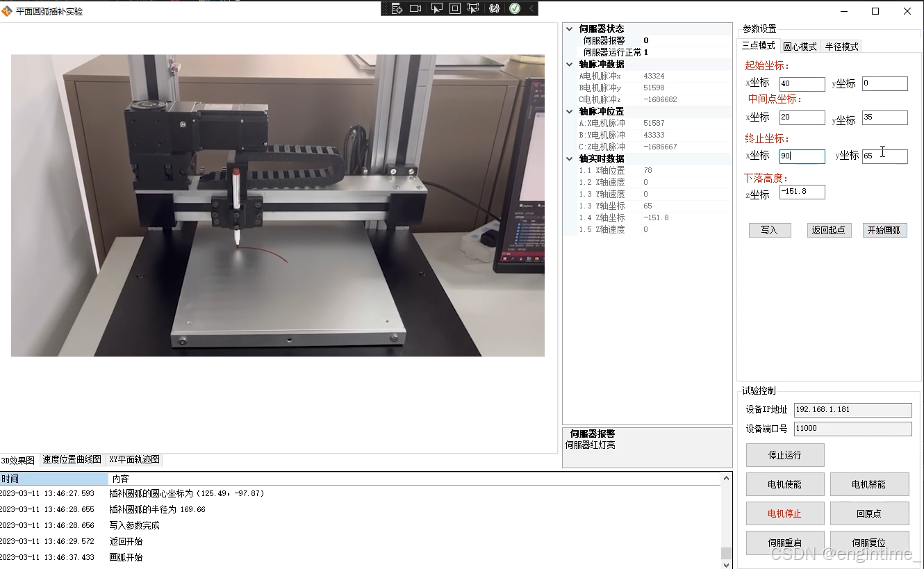Viewport: 924px width, 569px height.
Task: Click the 电机使能 button
Action: [785, 484]
